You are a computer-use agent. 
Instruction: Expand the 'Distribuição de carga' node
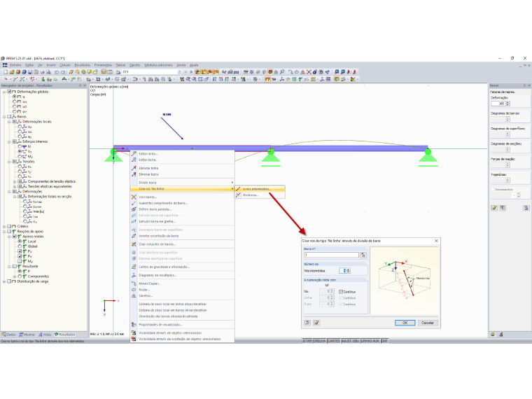[x=4, y=281]
